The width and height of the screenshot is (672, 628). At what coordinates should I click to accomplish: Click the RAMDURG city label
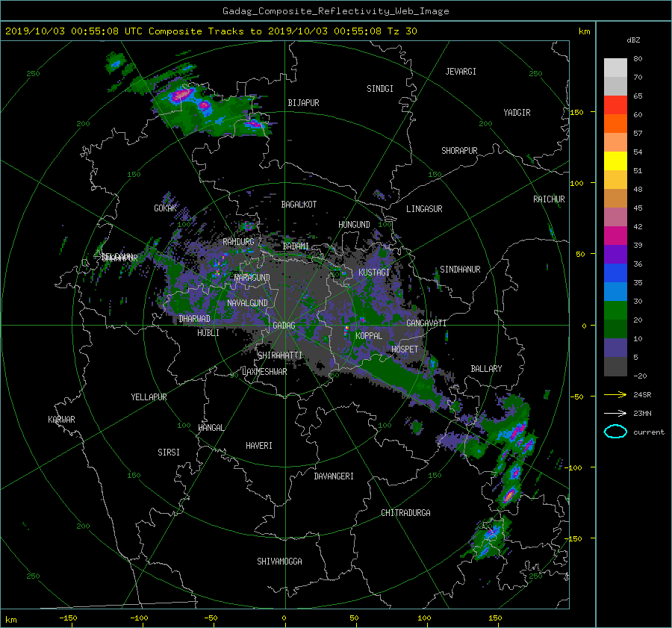point(238,242)
